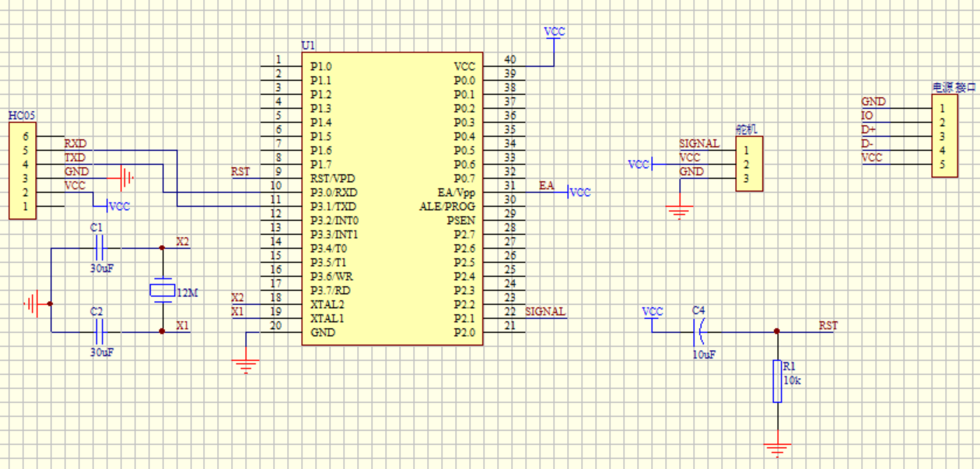Click the XTAL2 pin name
The image size is (980, 469).
327,304
